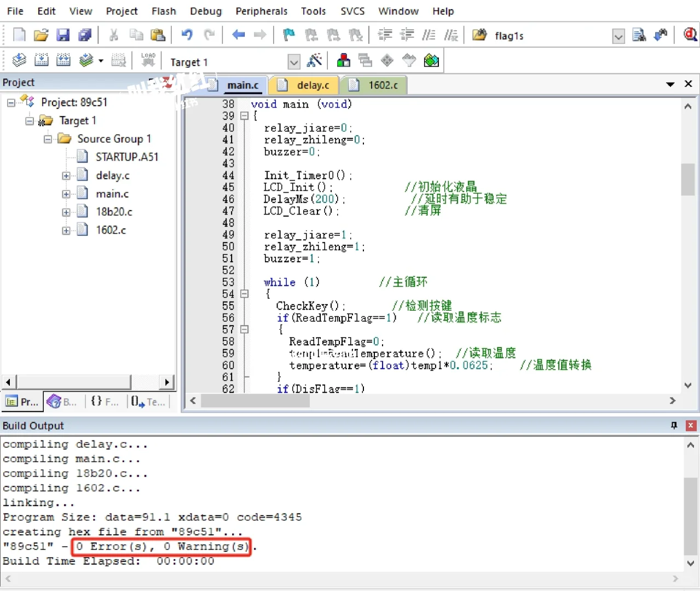Start the debug session icon

690,36
